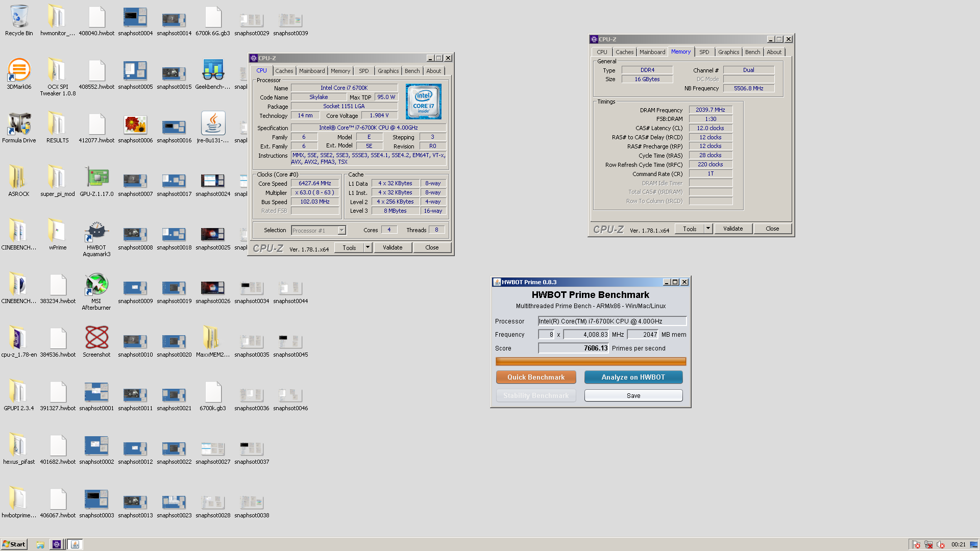Click Processor name field in HWBOT Prime
Image resolution: width=980 pixels, height=551 pixels.
612,321
